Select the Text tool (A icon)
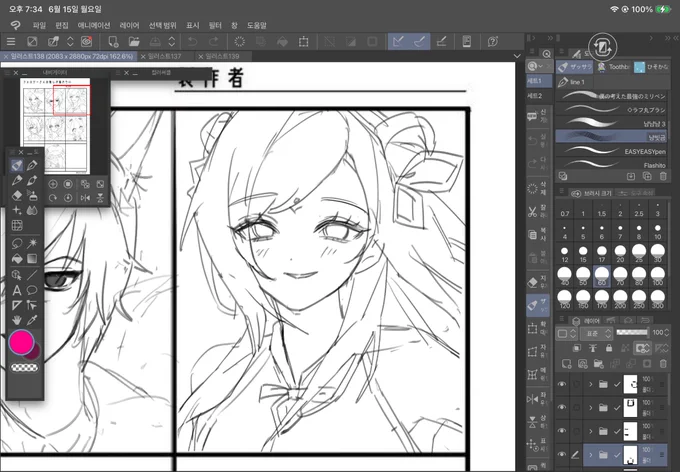This screenshot has height=472, width=680. [x=16, y=290]
